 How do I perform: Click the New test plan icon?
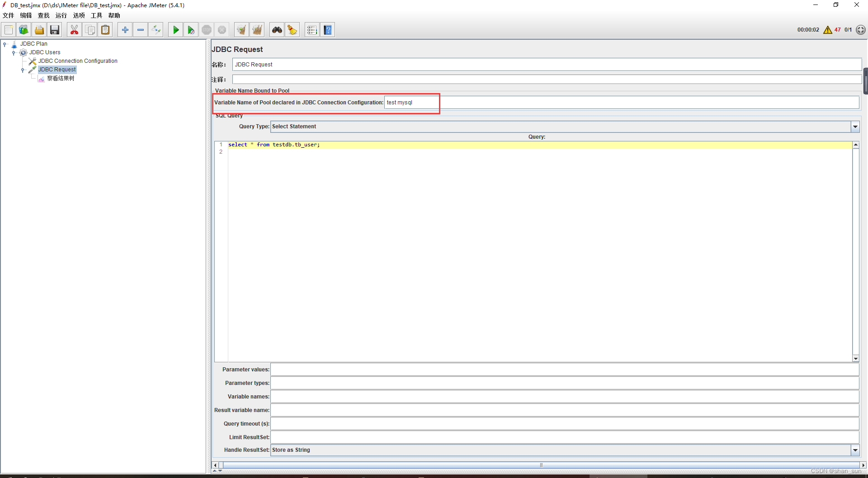[9, 30]
